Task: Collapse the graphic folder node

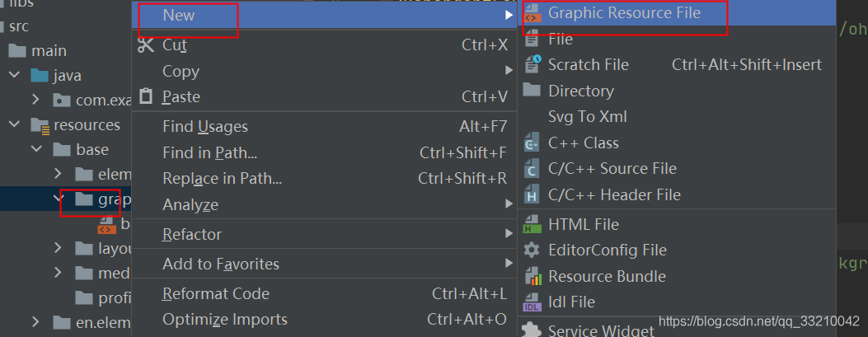Action: (59, 199)
